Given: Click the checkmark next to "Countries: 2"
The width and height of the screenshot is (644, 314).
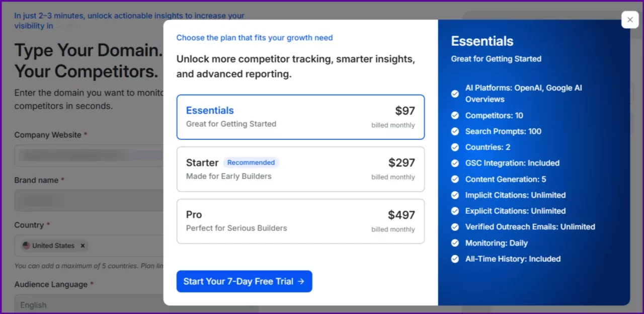Looking at the screenshot, I should [x=454, y=147].
